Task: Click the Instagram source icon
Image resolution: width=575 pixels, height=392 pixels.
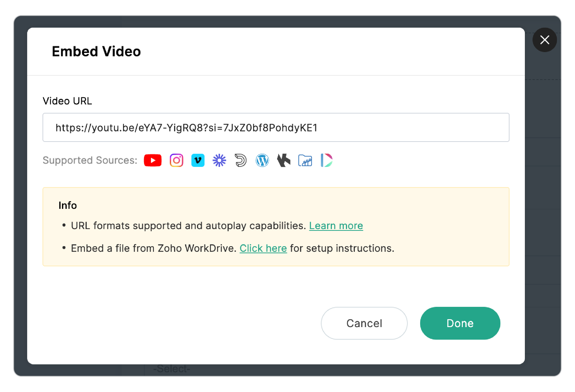Action: [x=176, y=160]
